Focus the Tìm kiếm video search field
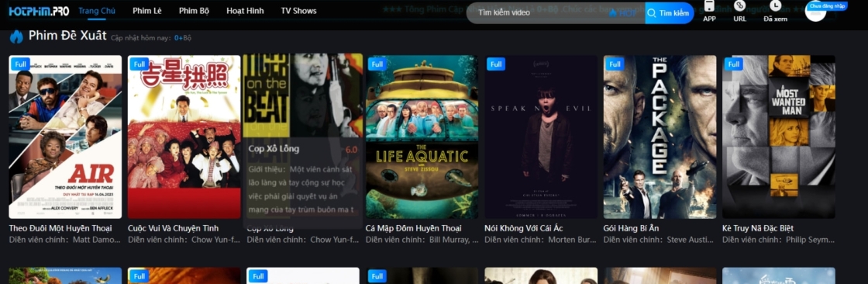This screenshot has height=284, width=868. coord(555,12)
